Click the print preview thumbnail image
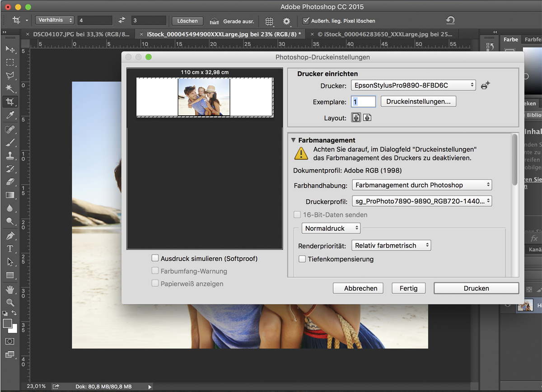542x392 pixels. pos(204,97)
